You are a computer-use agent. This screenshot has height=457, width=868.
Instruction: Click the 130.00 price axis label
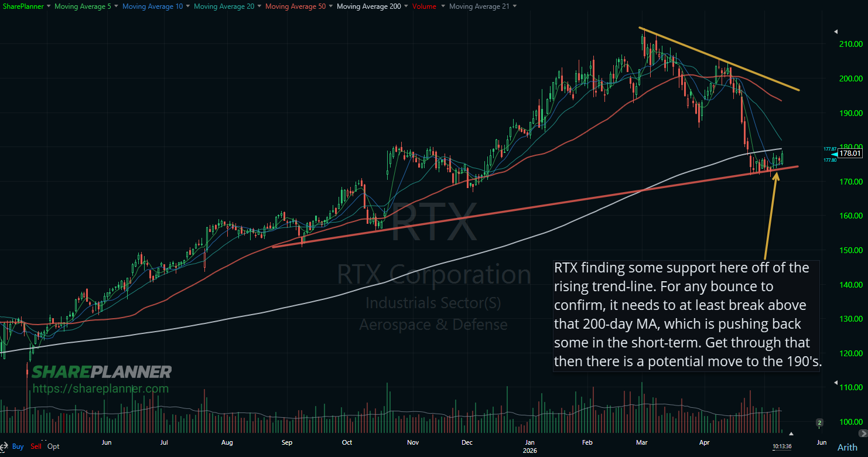[x=850, y=319]
